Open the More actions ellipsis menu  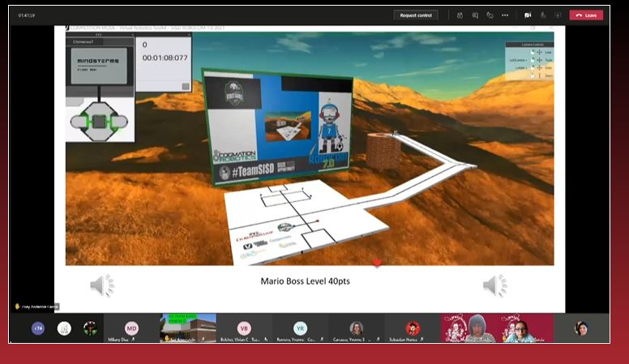[x=505, y=15]
